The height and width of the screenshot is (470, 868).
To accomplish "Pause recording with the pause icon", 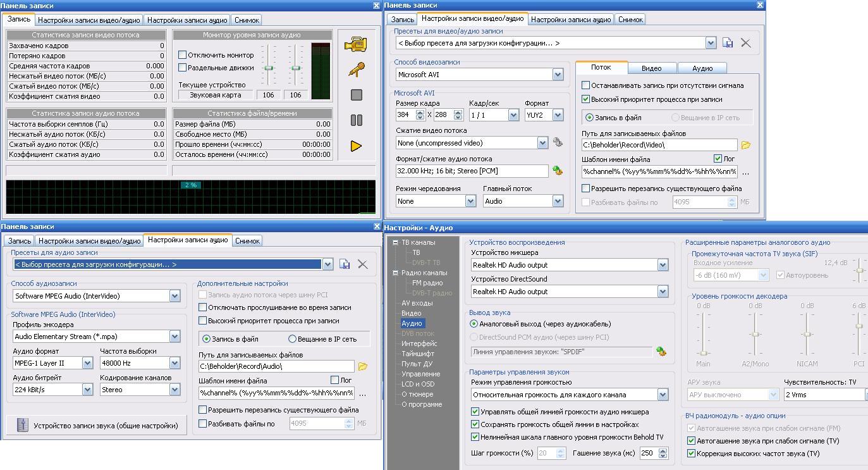I will (x=356, y=120).
